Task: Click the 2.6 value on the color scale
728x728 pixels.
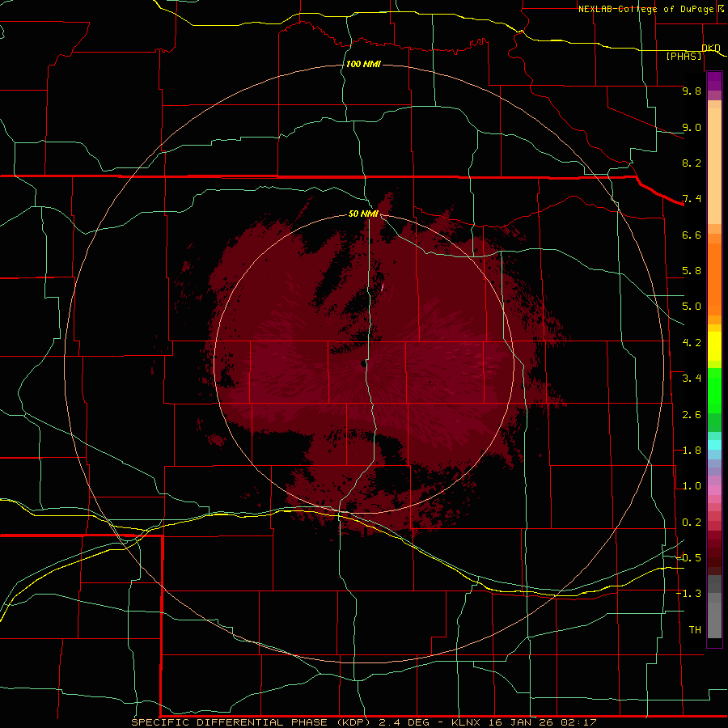Action: click(x=692, y=415)
